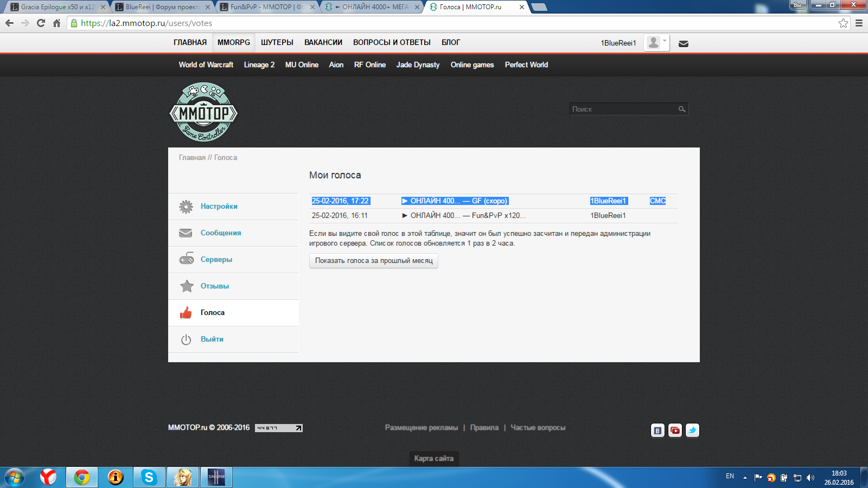Open the MMORPG menu item
The image size is (868, 488).
[234, 42]
